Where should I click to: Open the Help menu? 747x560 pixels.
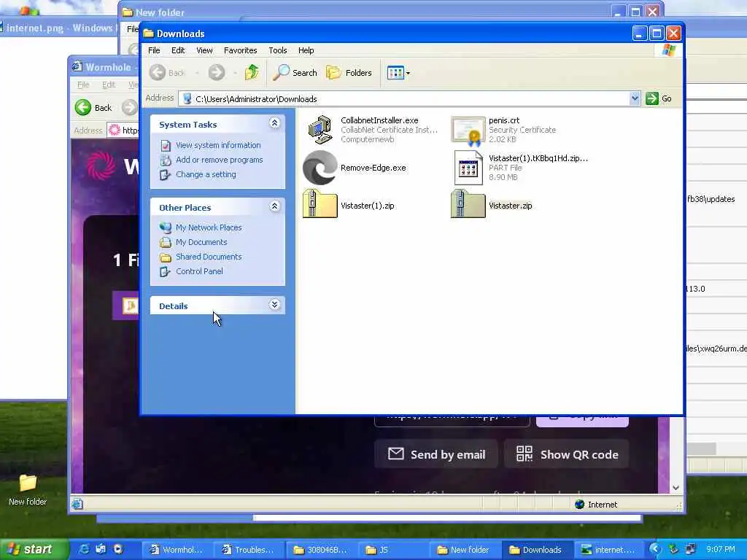click(306, 50)
